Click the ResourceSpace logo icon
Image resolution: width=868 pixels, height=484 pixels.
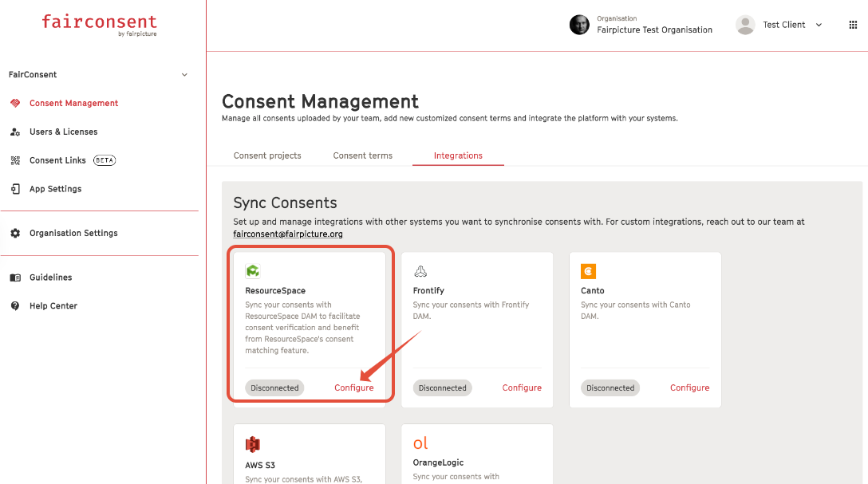click(x=253, y=271)
